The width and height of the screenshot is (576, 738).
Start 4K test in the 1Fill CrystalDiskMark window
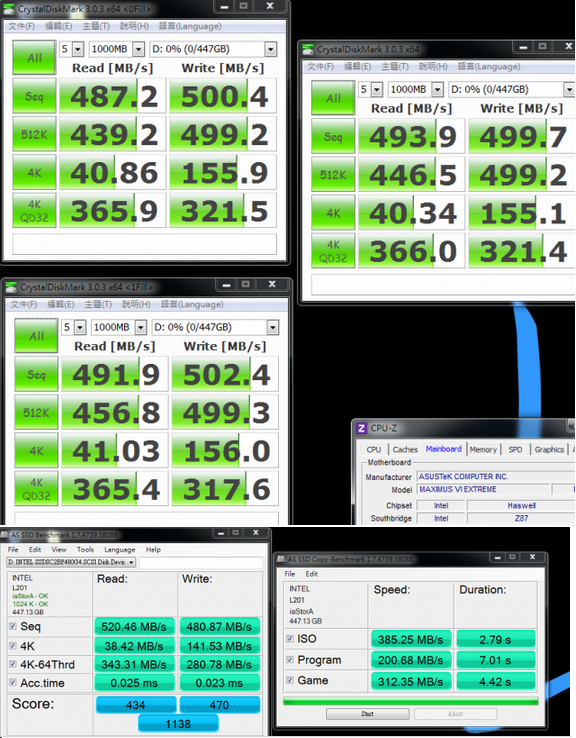click(x=36, y=451)
